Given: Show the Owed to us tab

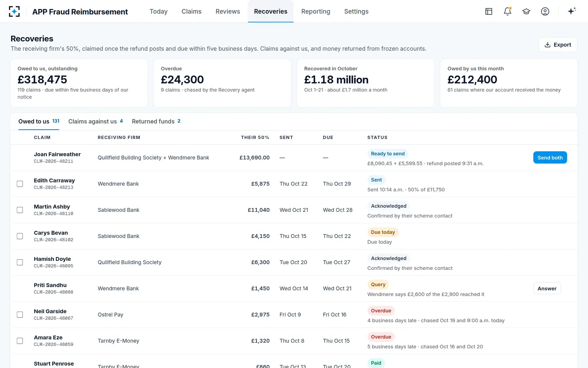Looking at the screenshot, I should tap(39, 121).
